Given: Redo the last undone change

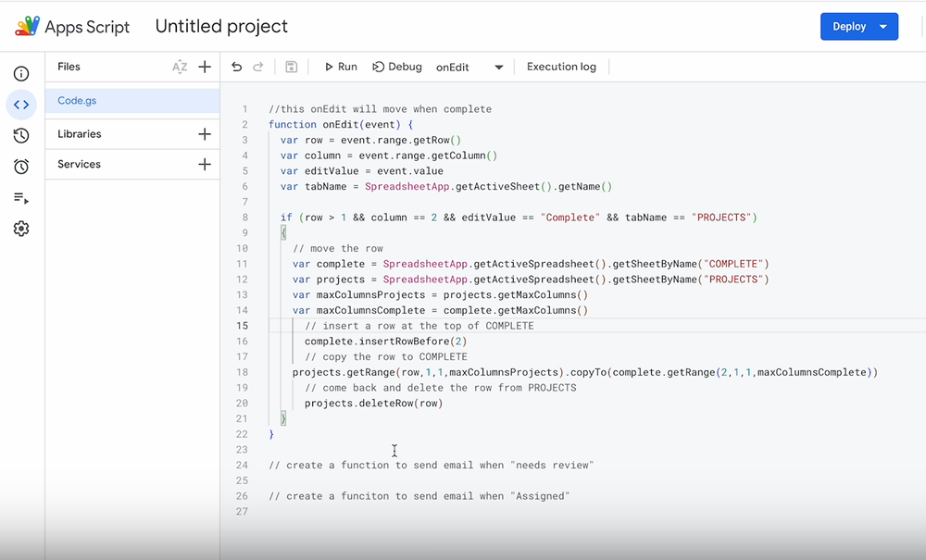Looking at the screenshot, I should (257, 66).
